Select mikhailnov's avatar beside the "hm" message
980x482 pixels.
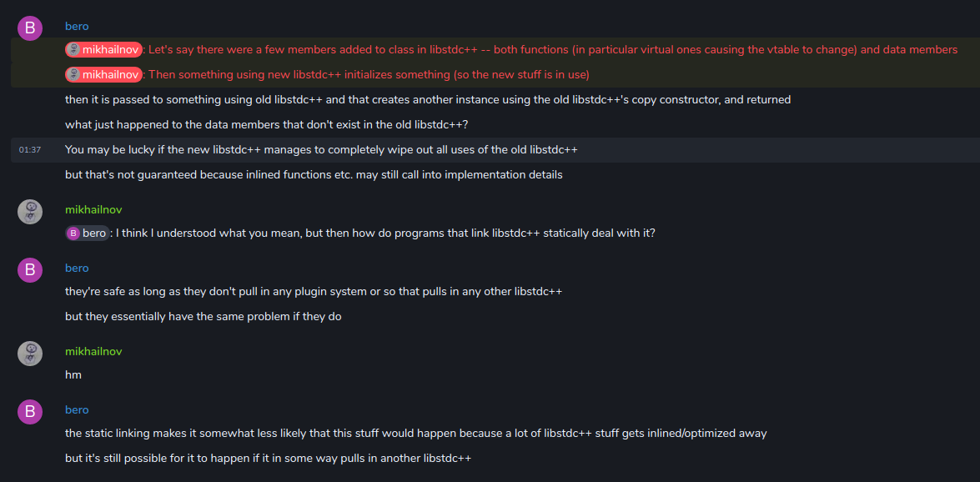(x=30, y=354)
